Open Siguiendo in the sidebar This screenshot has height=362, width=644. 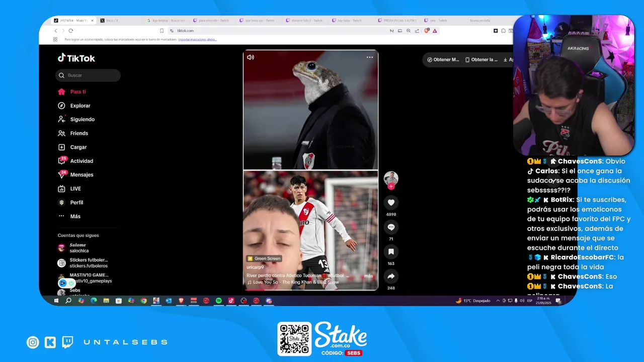click(x=82, y=119)
